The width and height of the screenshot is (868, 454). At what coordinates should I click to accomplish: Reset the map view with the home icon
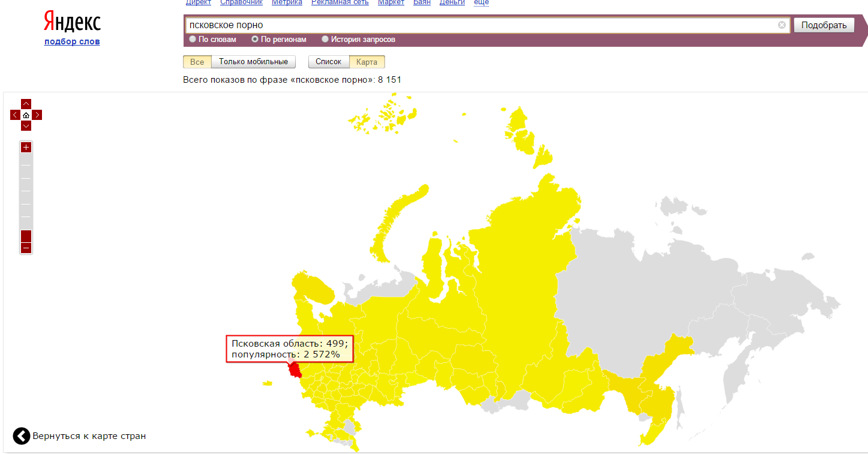[26, 115]
